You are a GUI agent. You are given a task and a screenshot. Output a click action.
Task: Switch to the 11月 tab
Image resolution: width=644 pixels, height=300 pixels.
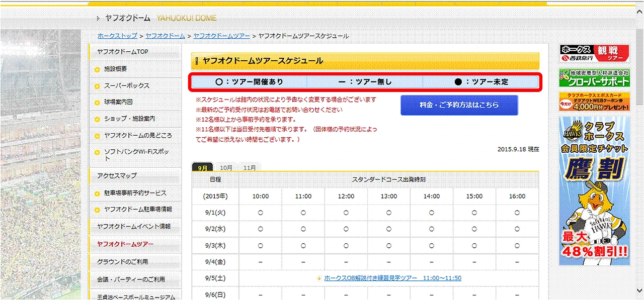pos(250,167)
